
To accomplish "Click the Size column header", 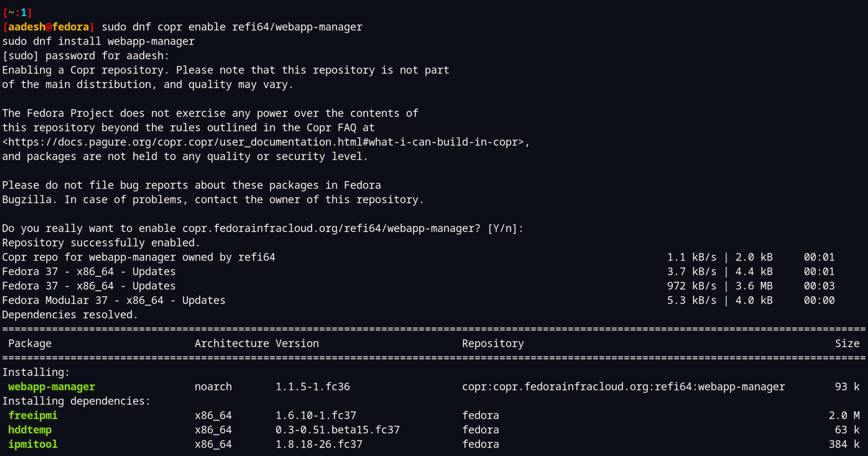I will pos(848,343).
